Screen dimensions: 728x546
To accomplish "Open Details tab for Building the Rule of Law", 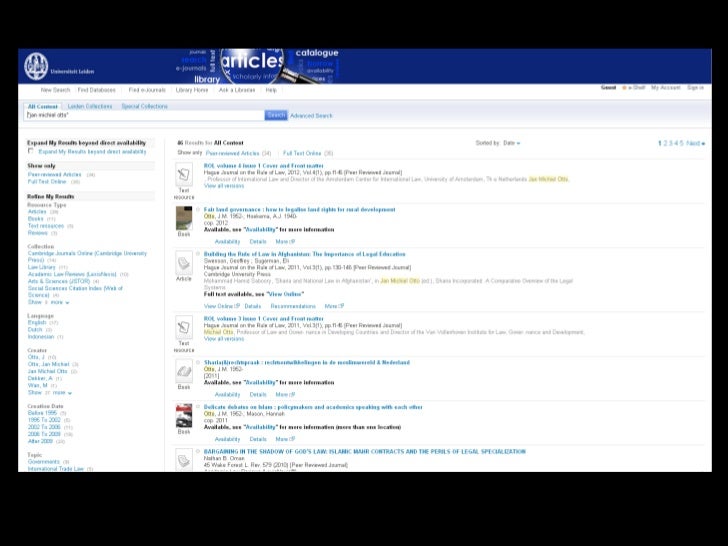I will tap(253, 306).
